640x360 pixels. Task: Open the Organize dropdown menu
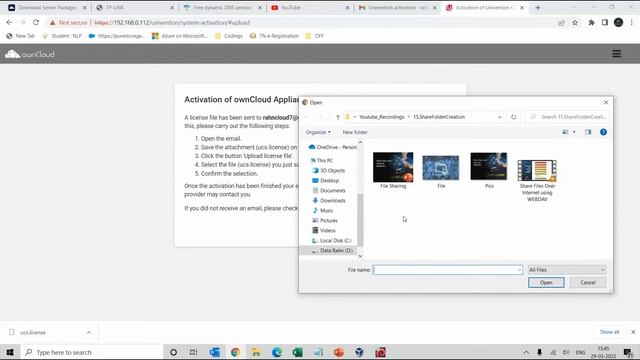coord(318,132)
